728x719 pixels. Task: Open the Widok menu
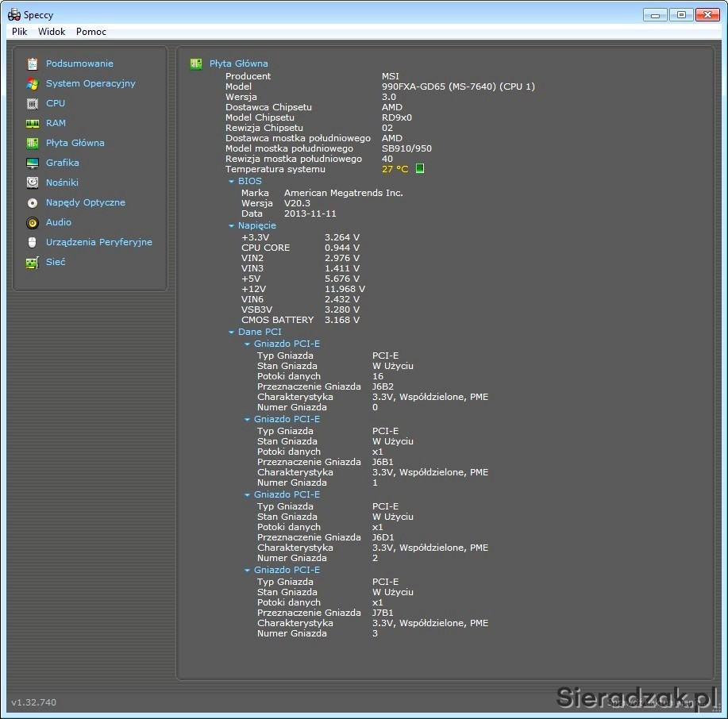point(52,32)
